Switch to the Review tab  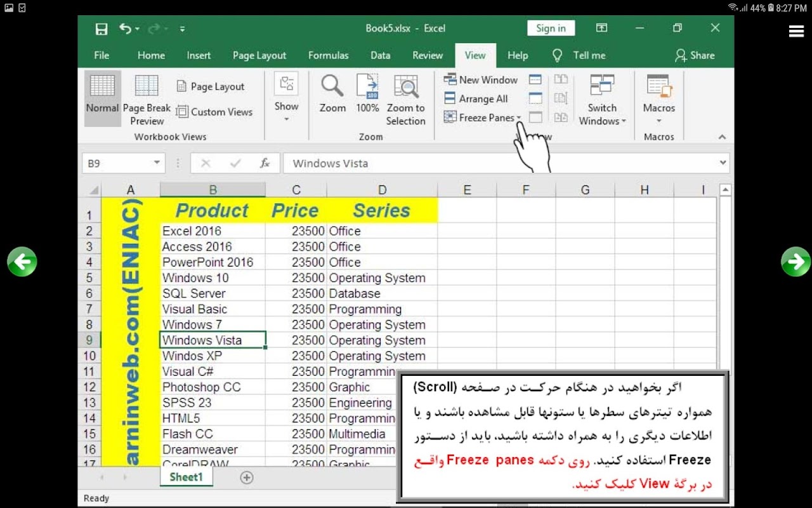click(428, 55)
